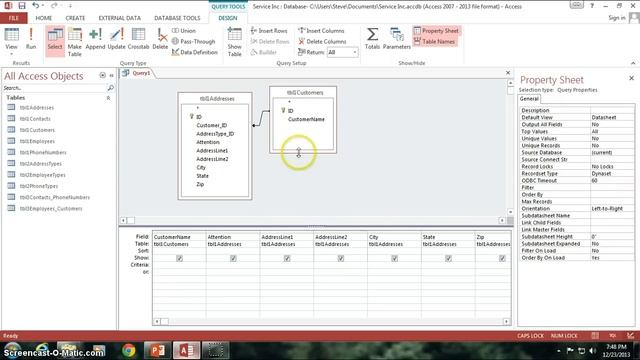Click Insert Columns
The image size is (640, 360).
click(x=321, y=31)
